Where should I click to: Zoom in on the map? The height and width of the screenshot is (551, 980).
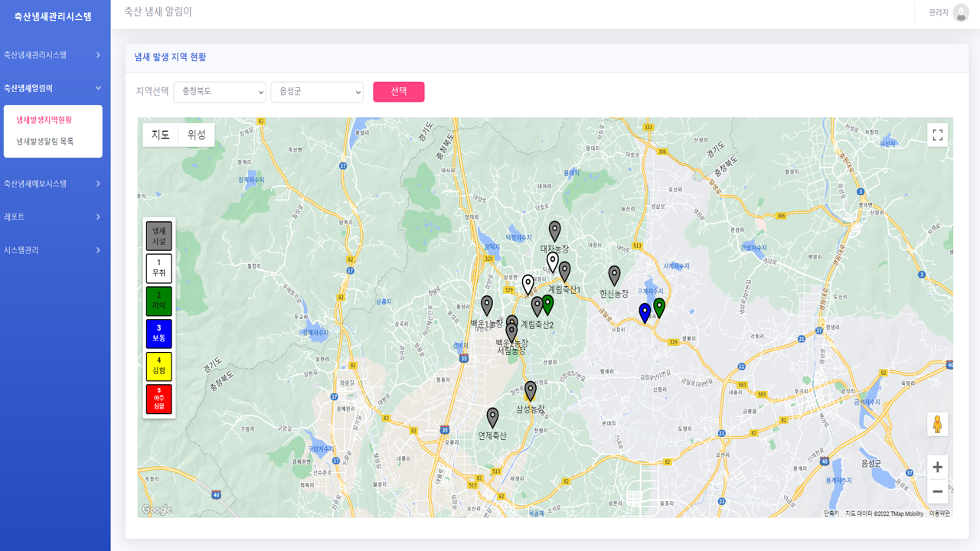tap(937, 467)
